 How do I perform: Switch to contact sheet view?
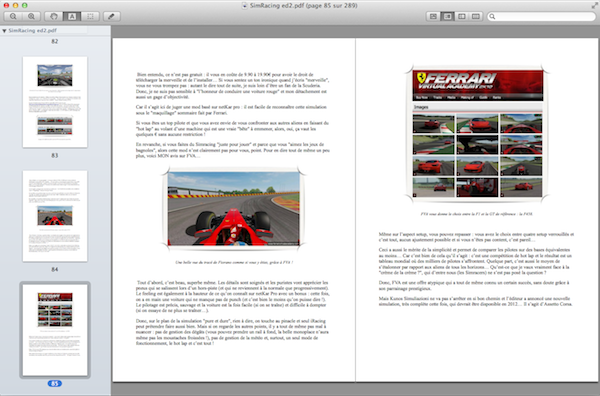tap(476, 16)
